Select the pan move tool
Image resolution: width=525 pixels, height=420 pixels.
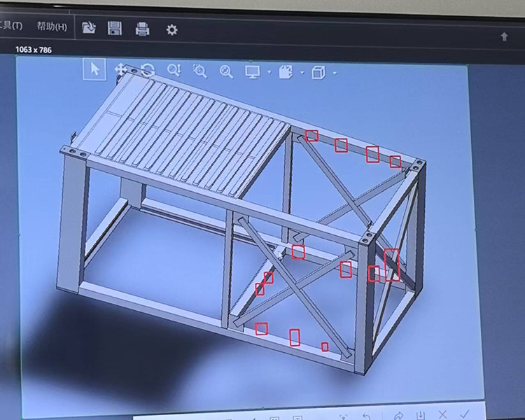tap(120, 69)
